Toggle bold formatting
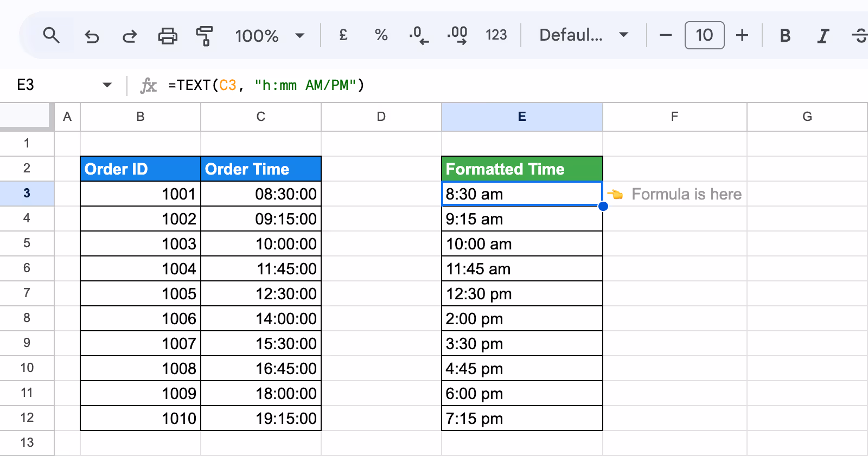Screen dimensions: 868x456 click(x=785, y=36)
